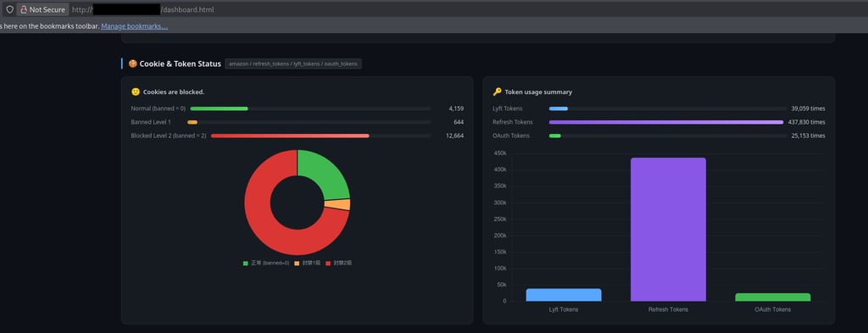This screenshot has height=333, width=868.
Task: Click the 437,830 times value
Action: click(x=807, y=122)
